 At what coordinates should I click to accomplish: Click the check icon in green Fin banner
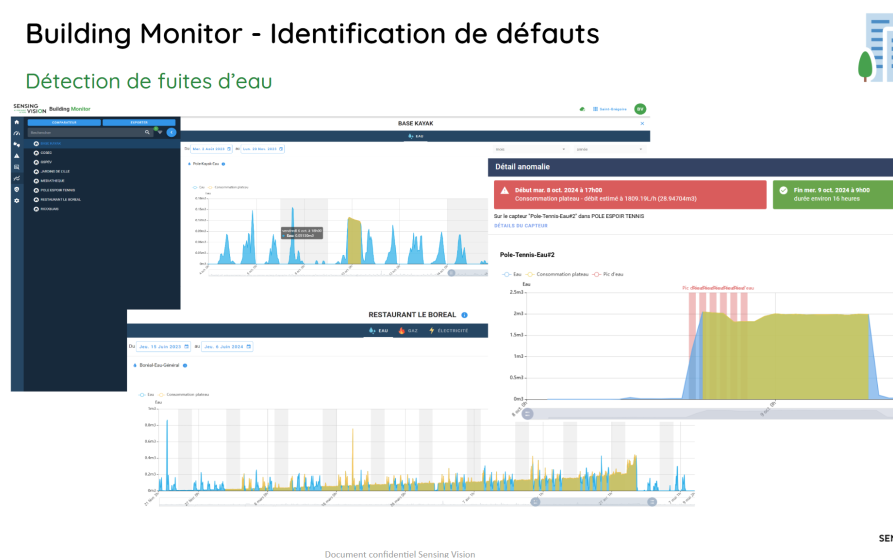point(783,191)
